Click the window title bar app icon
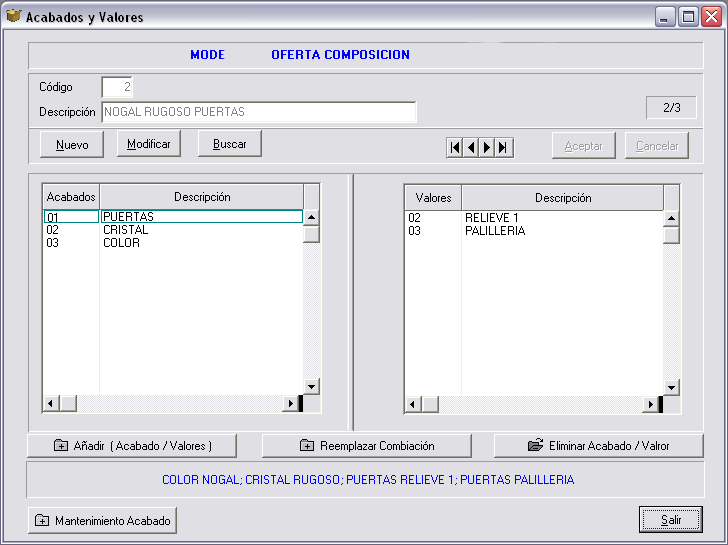 point(14,16)
